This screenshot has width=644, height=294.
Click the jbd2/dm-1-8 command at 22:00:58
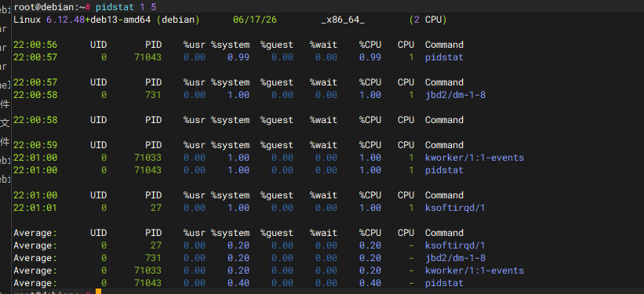pos(455,95)
